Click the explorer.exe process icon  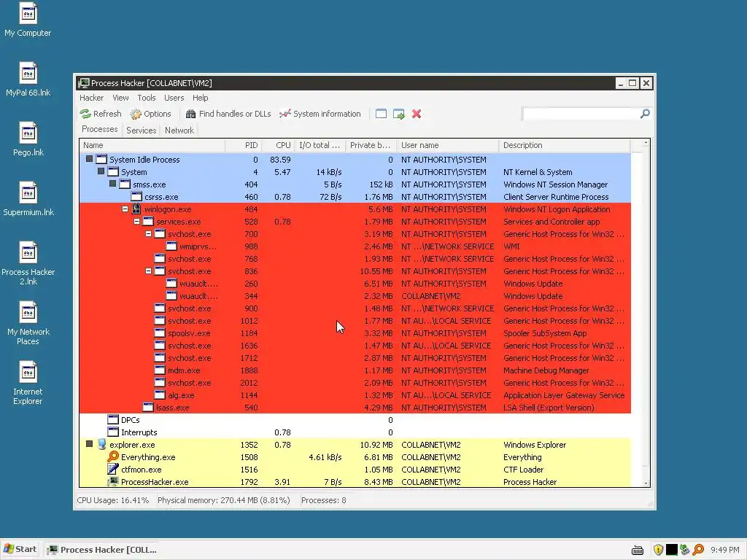point(101,444)
